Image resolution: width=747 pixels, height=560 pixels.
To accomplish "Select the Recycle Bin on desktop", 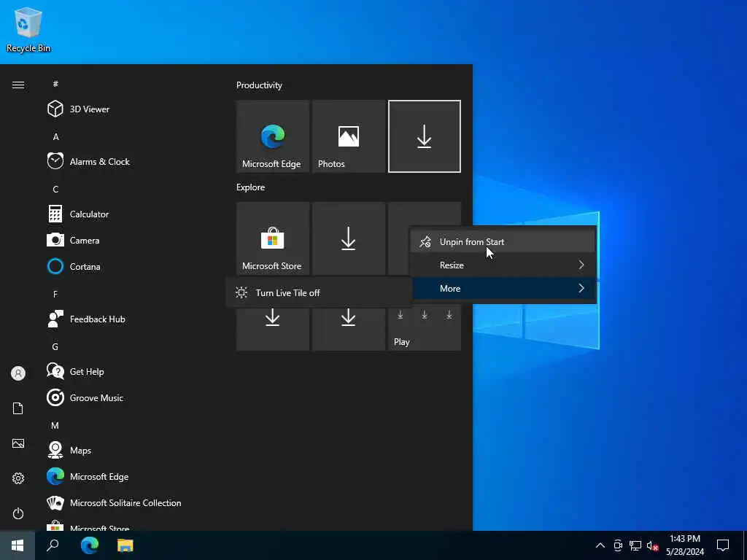I will point(28,29).
